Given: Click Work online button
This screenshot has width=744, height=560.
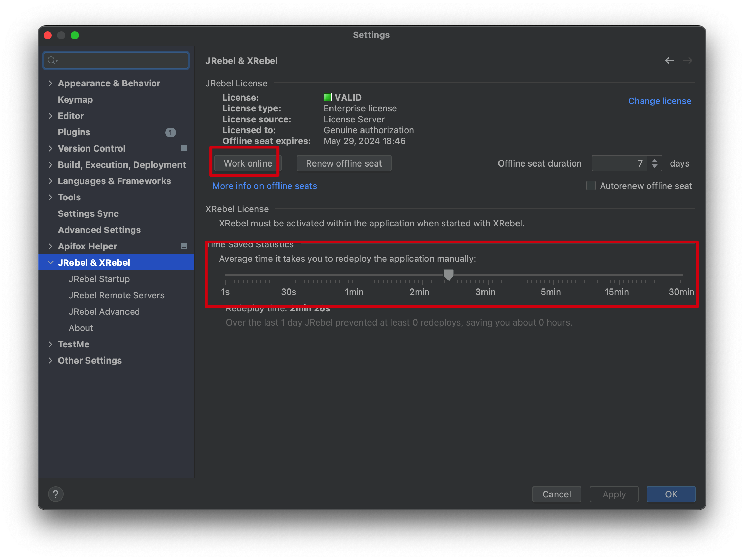Looking at the screenshot, I should 247,163.
